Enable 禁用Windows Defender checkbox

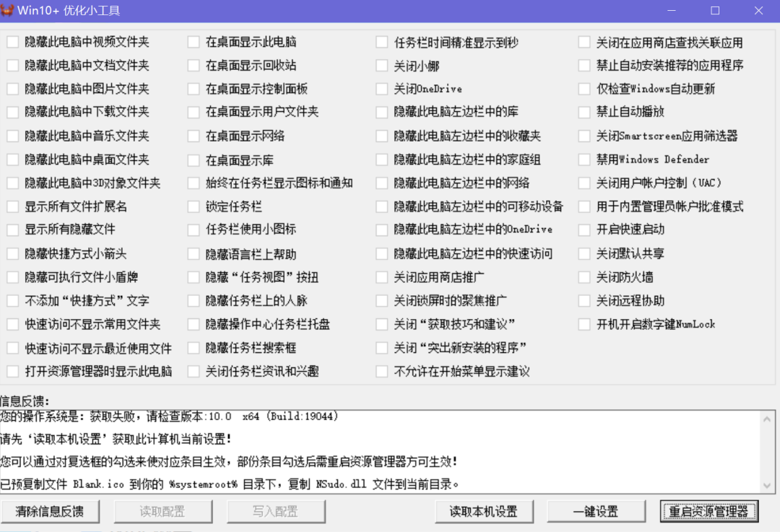[584, 160]
